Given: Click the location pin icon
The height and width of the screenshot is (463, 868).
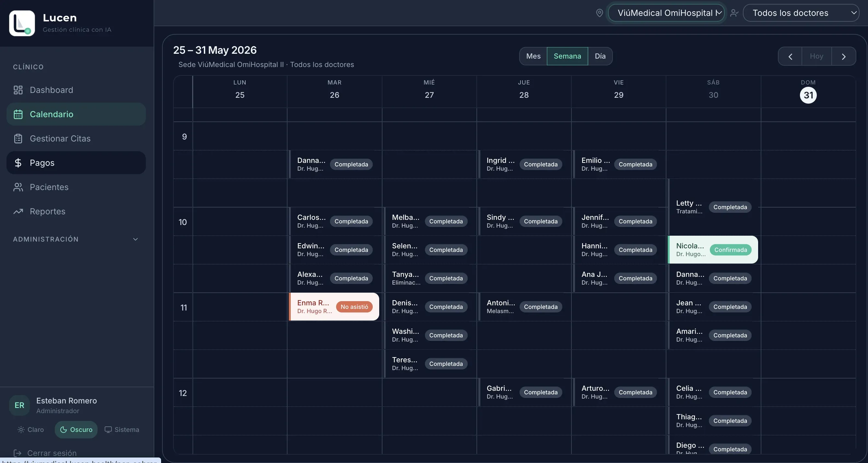Looking at the screenshot, I should pos(599,13).
